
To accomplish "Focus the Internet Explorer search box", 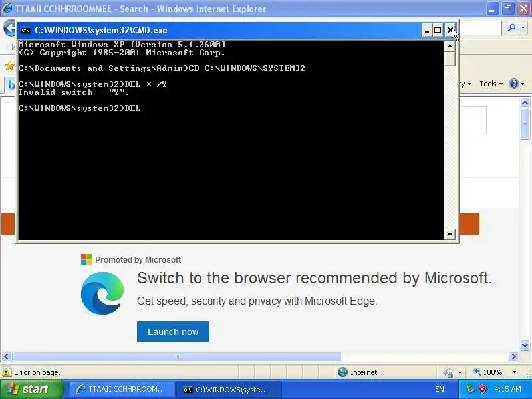I will pyautogui.click(x=480, y=28).
